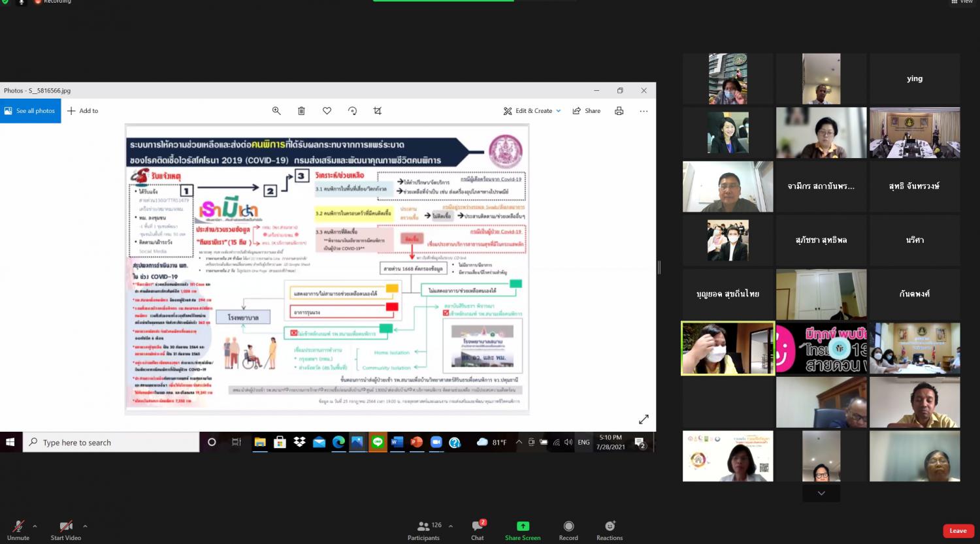Image resolution: width=980 pixels, height=544 pixels.
Task: Open Microsoft Store from the taskbar
Action: tap(280, 442)
